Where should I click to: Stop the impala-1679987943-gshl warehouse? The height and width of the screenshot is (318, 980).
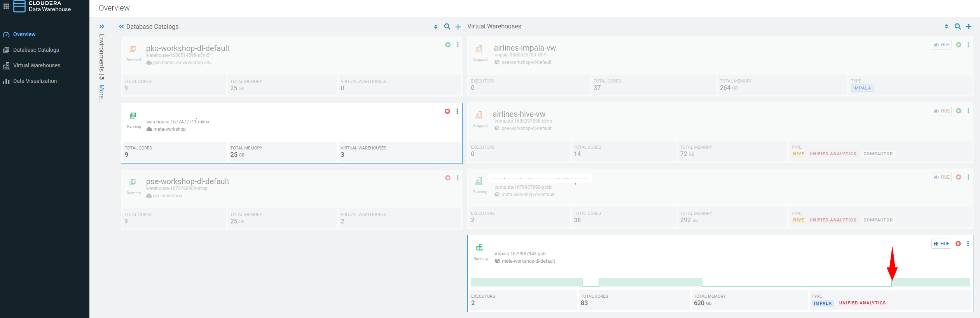[x=958, y=244]
